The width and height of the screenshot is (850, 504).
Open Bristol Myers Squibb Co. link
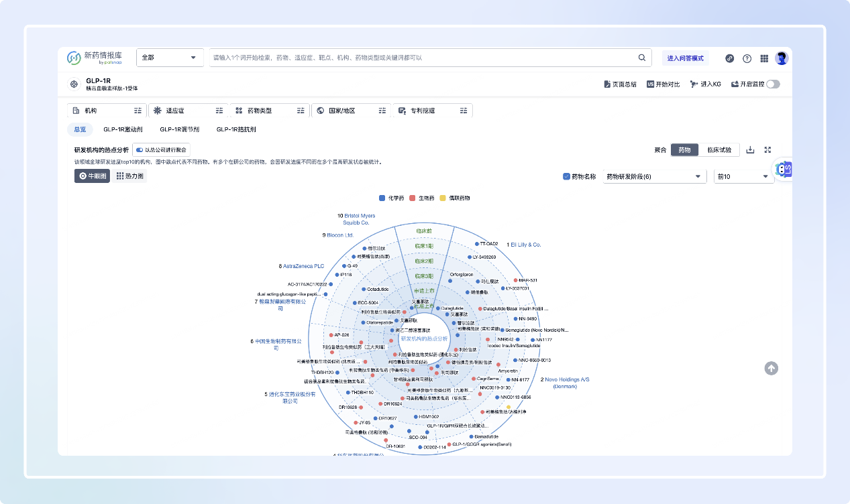pyautogui.click(x=360, y=218)
